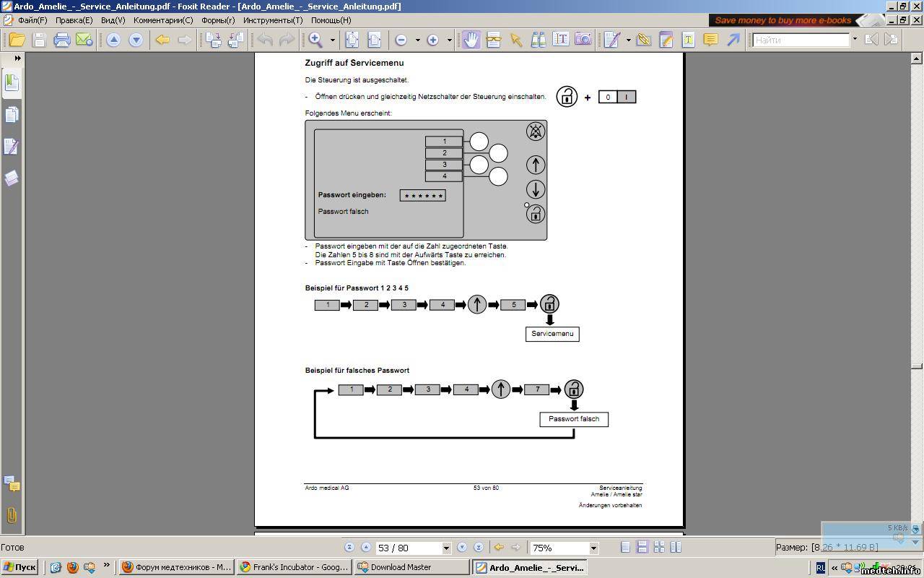Click the Найти search input field

[x=800, y=40]
